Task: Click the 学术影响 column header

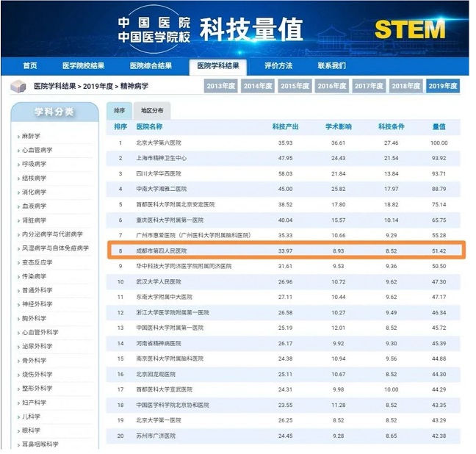Action: pyautogui.click(x=338, y=126)
